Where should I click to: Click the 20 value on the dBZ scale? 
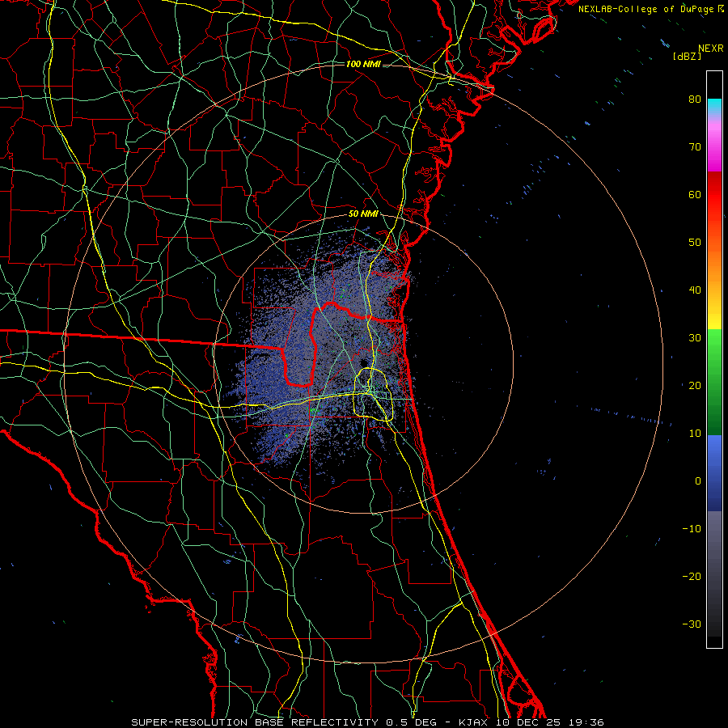(695, 385)
